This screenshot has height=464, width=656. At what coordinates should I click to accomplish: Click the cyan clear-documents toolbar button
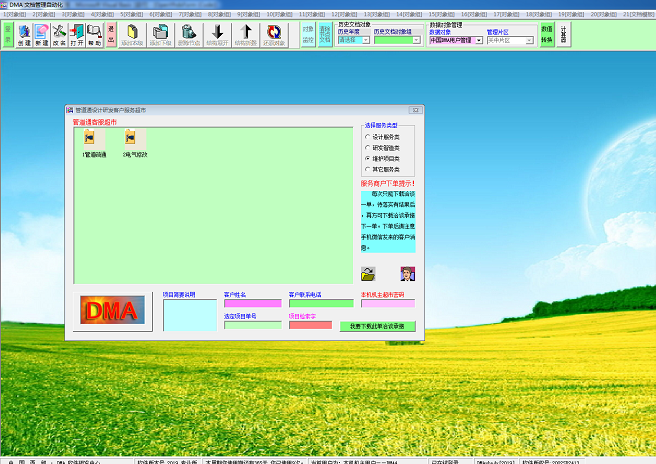[325, 34]
